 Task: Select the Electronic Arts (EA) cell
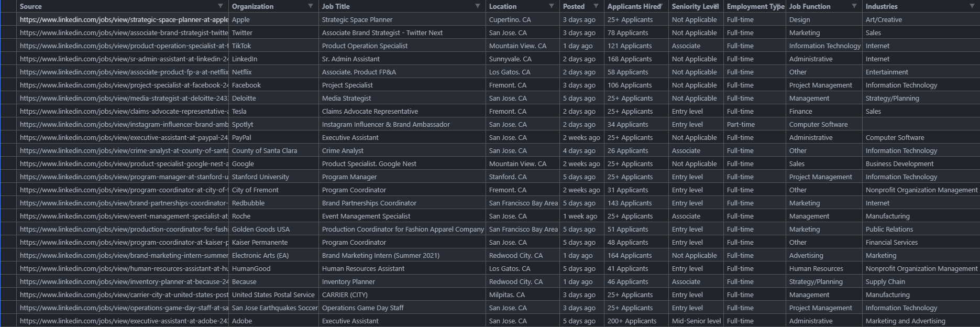point(274,255)
